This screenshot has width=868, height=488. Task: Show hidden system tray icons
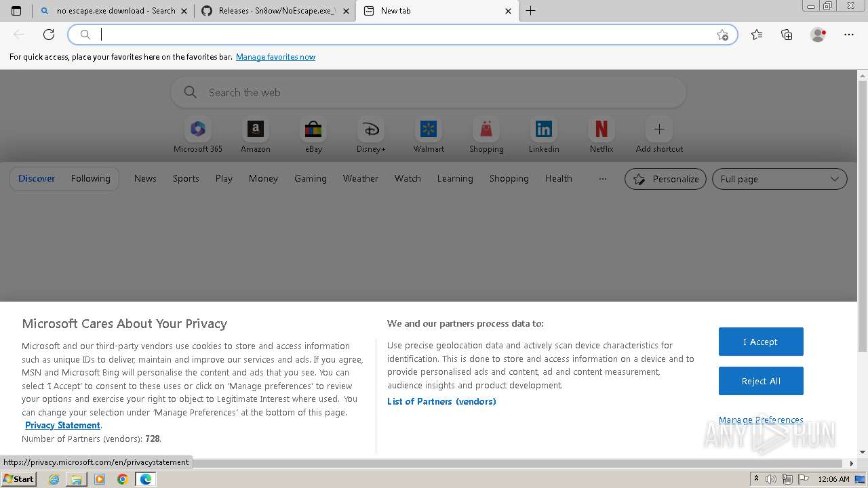(x=756, y=479)
